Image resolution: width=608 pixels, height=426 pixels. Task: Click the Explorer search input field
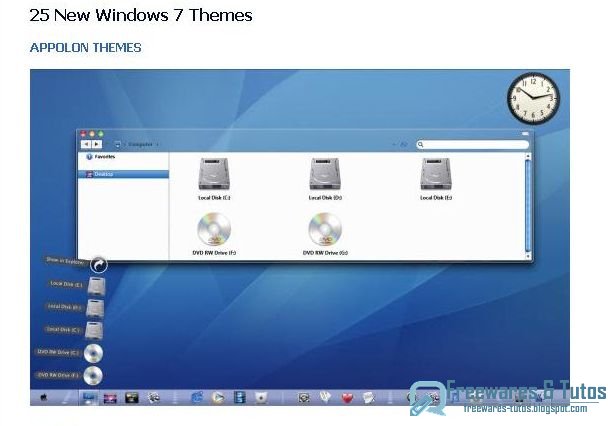[x=473, y=145]
